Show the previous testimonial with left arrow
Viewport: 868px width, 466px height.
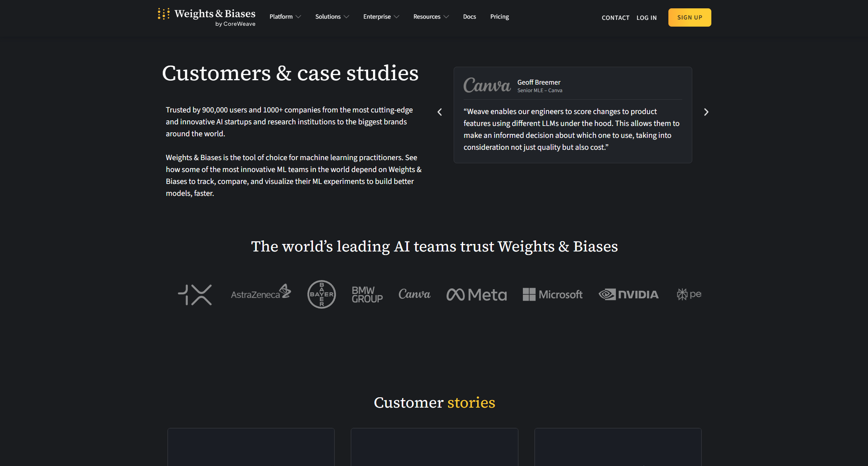[440, 112]
